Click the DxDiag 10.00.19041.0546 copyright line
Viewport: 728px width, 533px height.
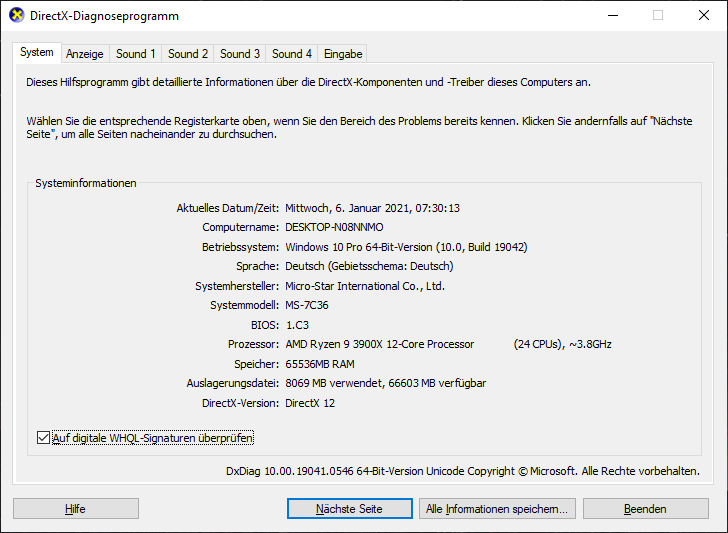(463, 471)
